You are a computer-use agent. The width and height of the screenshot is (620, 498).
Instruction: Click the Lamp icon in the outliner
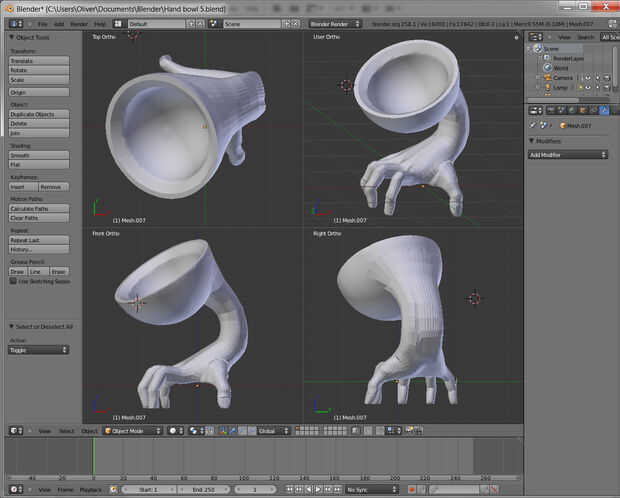tap(548, 87)
